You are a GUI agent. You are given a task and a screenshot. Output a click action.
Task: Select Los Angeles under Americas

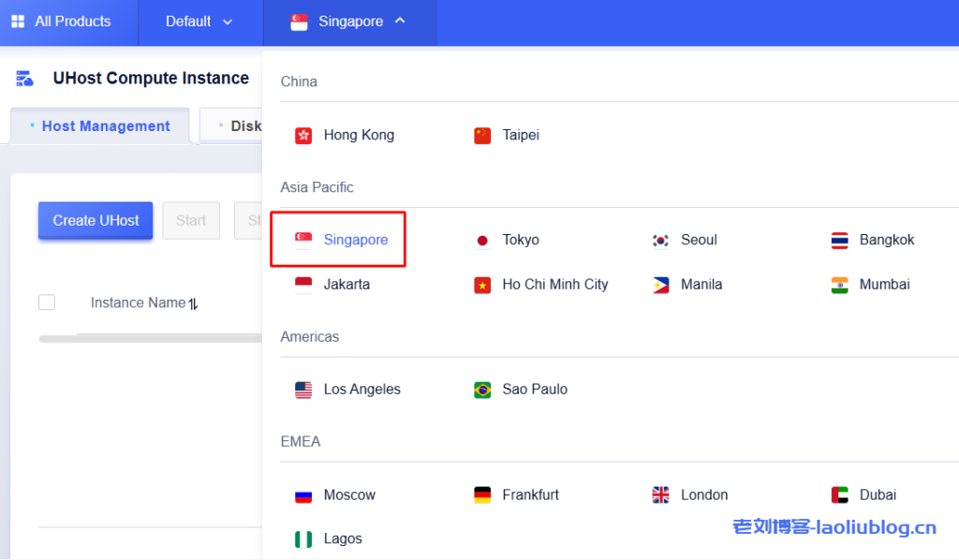(x=361, y=390)
